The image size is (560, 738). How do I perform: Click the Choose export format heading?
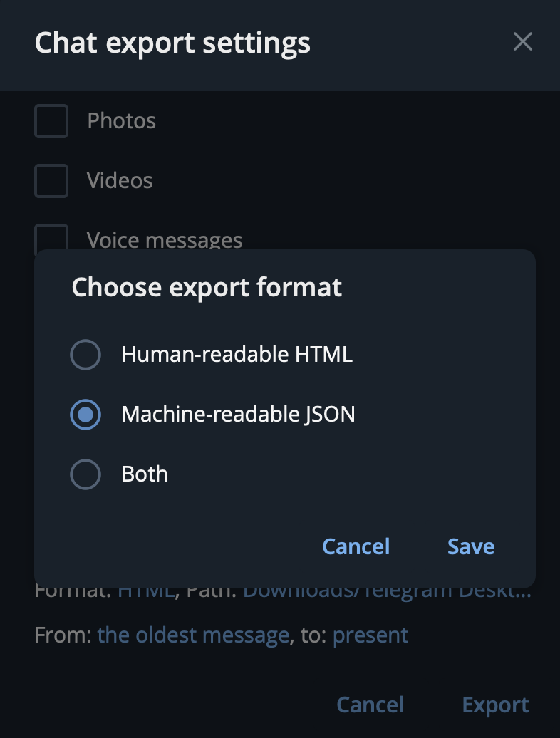[x=207, y=287]
